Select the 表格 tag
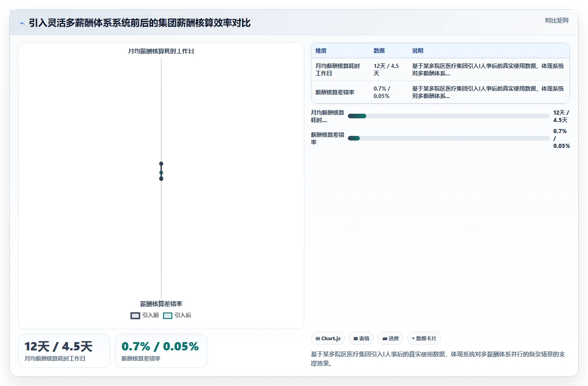Viewport: 588px width, 386px height. coord(361,338)
